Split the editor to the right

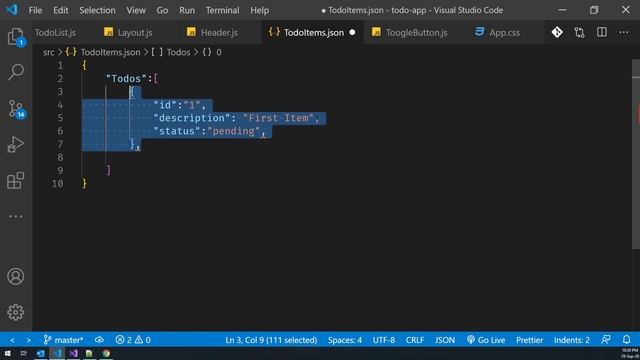[602, 32]
